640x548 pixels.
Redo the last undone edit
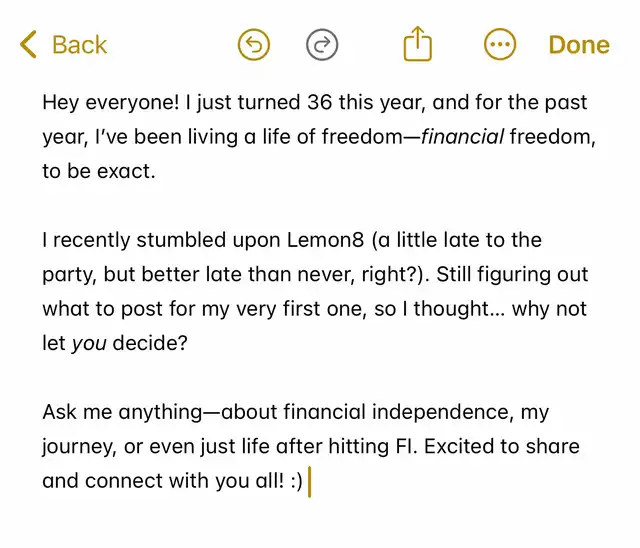[x=322, y=44]
